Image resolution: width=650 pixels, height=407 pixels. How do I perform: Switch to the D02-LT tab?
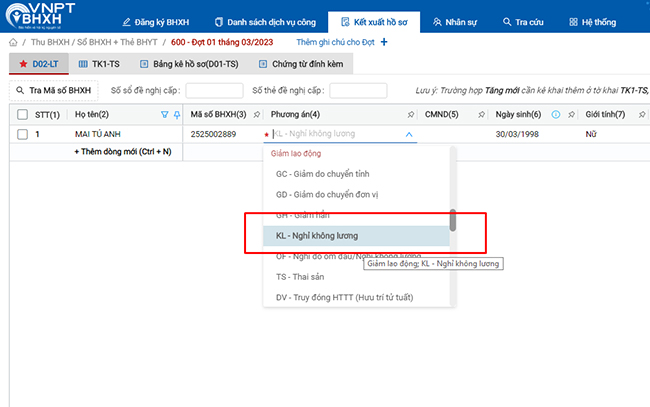39,64
